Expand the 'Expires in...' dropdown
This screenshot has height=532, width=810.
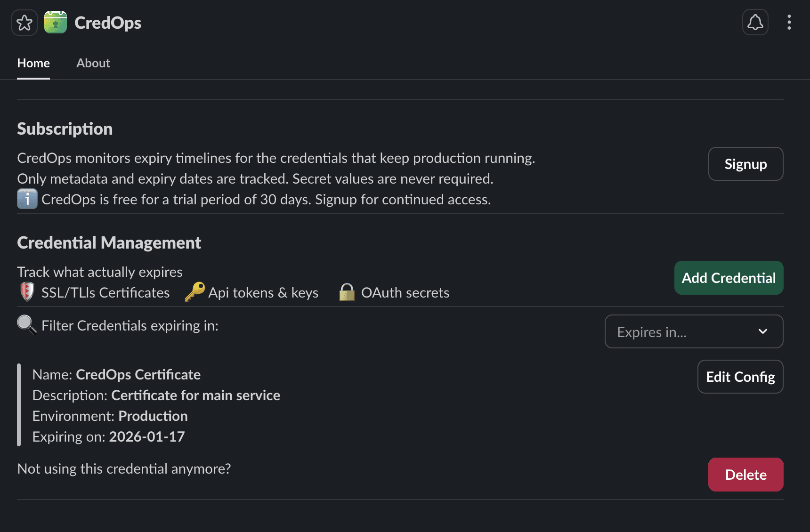(x=693, y=332)
